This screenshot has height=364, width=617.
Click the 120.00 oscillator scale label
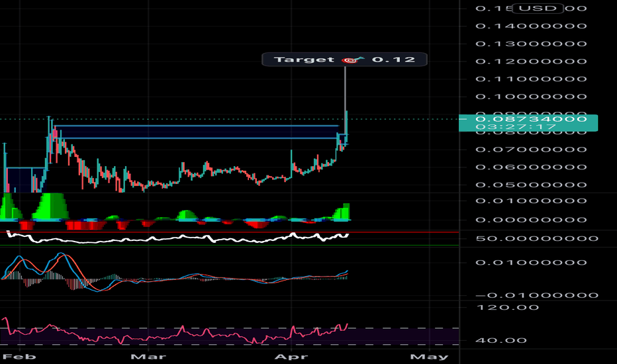pyautogui.click(x=507, y=307)
